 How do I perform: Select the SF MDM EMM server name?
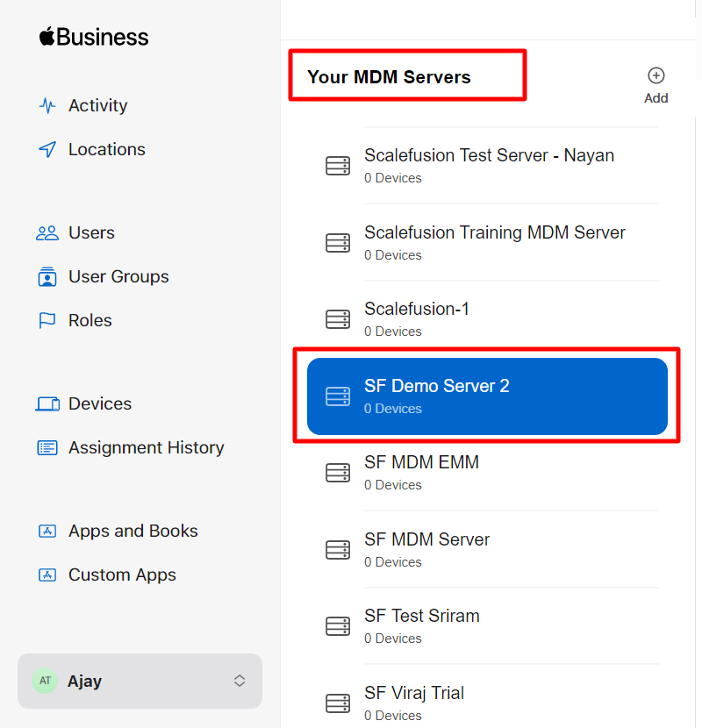click(422, 462)
